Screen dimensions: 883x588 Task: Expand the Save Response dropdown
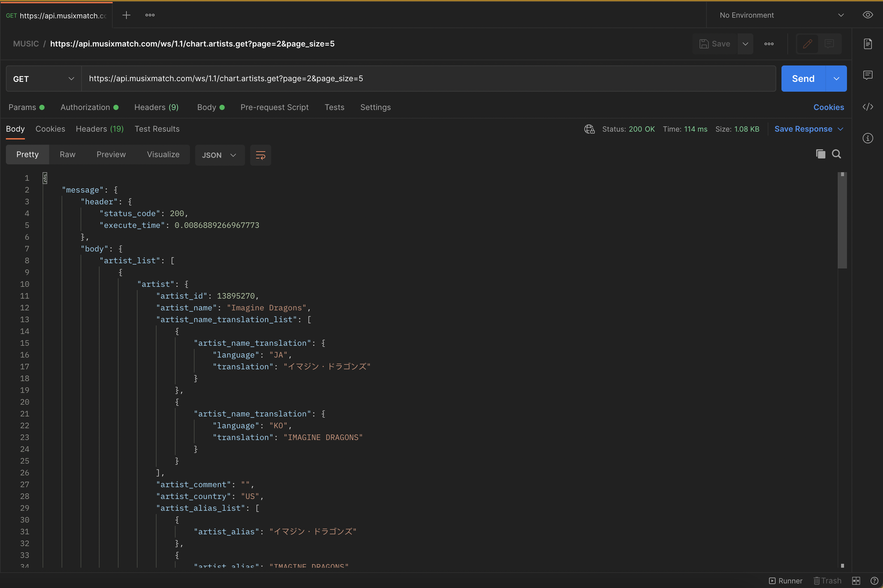click(x=840, y=129)
